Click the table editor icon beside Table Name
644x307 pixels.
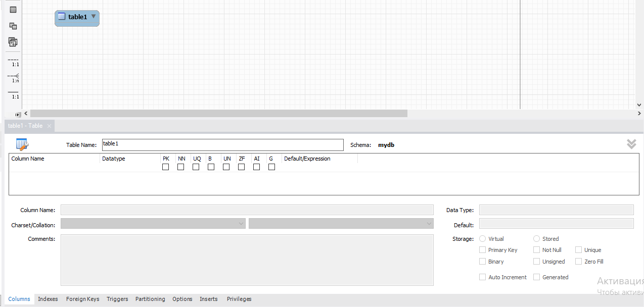[x=22, y=144]
